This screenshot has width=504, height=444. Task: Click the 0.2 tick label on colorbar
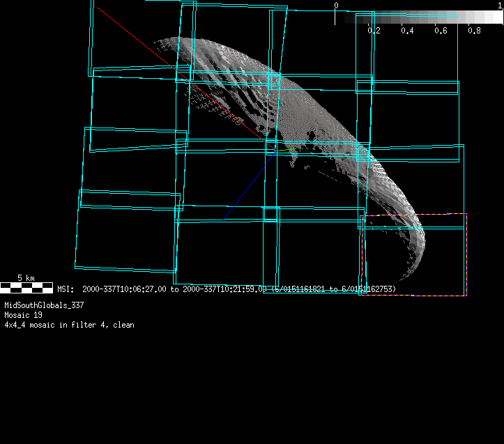pos(374,31)
